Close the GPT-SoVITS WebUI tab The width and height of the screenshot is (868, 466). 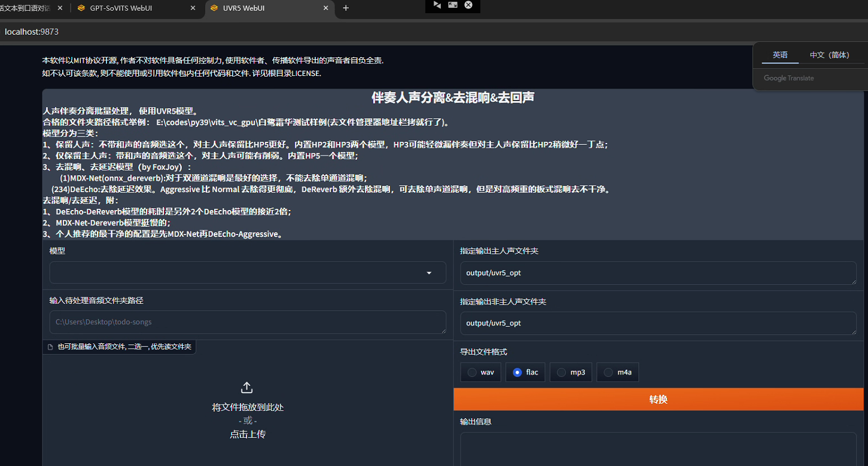click(193, 8)
